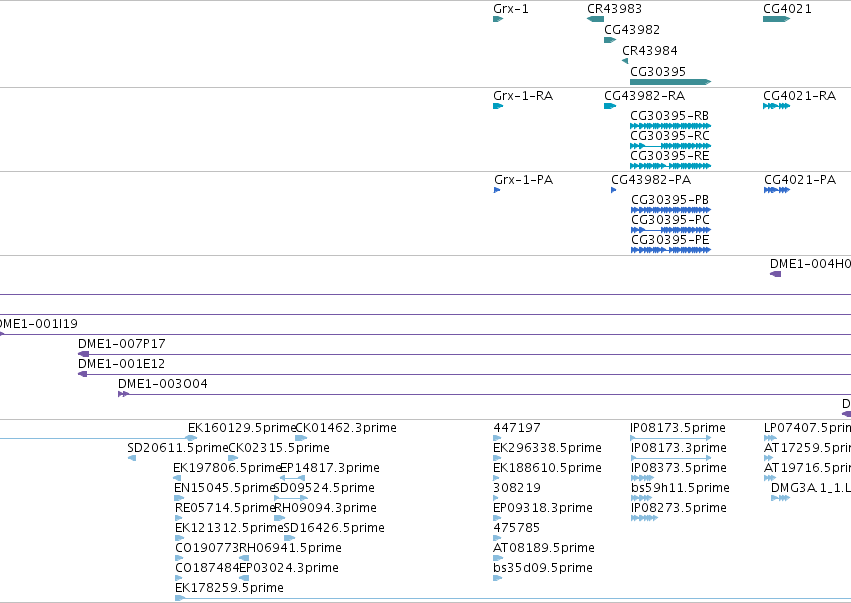Click the CG30395-PB protein feature
The width and height of the screenshot is (851, 603).
point(671,210)
